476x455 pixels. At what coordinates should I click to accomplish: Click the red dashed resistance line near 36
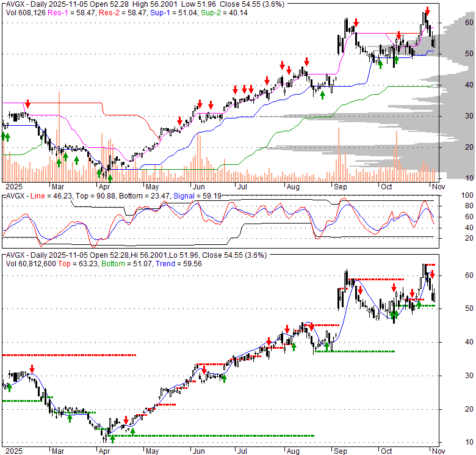[69, 355]
